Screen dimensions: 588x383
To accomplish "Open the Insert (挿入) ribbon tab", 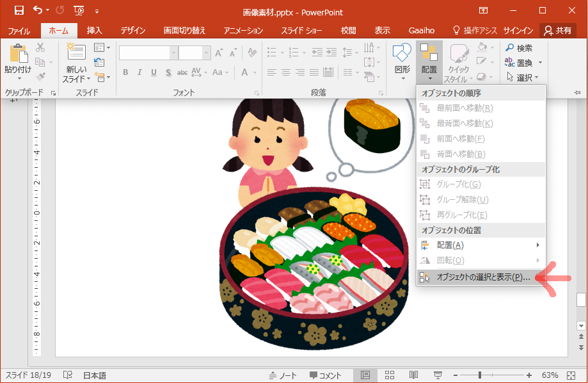I will click(95, 30).
